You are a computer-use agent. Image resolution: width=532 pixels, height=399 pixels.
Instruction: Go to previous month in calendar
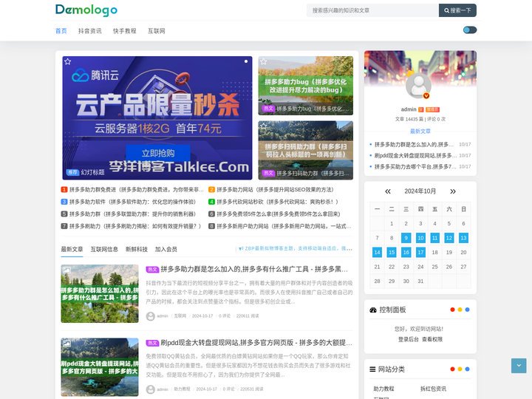click(x=388, y=191)
